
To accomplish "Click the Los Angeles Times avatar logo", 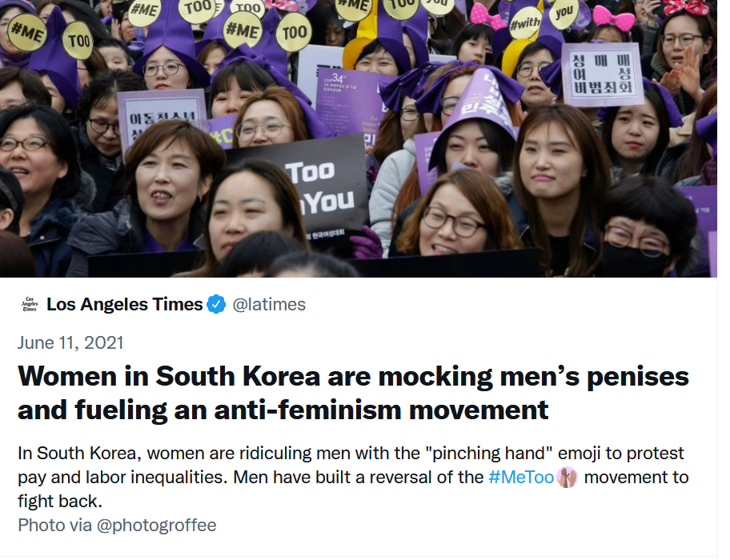I will click(x=30, y=305).
